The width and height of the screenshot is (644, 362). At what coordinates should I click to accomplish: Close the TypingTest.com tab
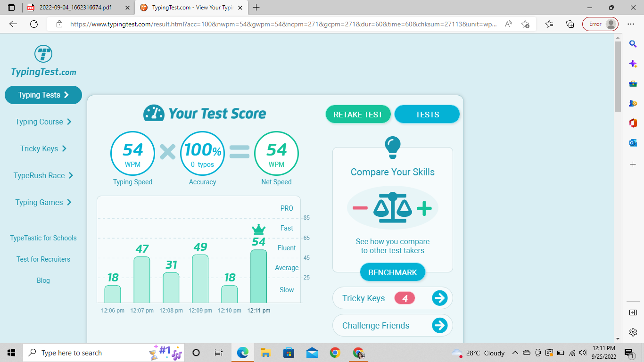point(241,8)
